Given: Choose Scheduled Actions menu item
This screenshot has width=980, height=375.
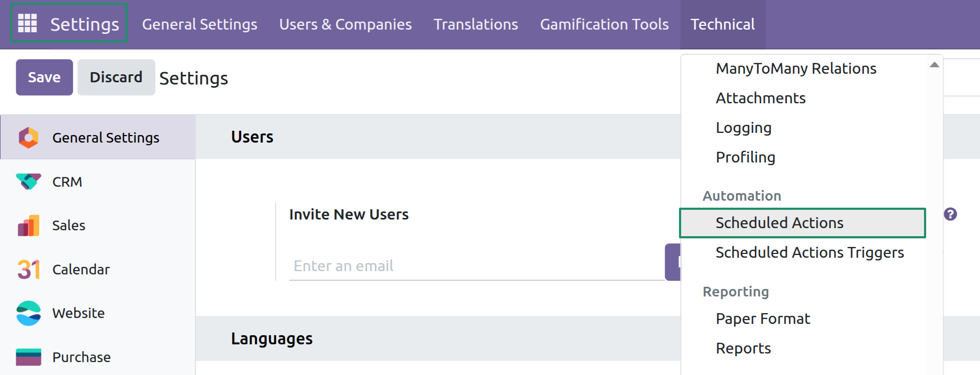Looking at the screenshot, I should point(802,223).
